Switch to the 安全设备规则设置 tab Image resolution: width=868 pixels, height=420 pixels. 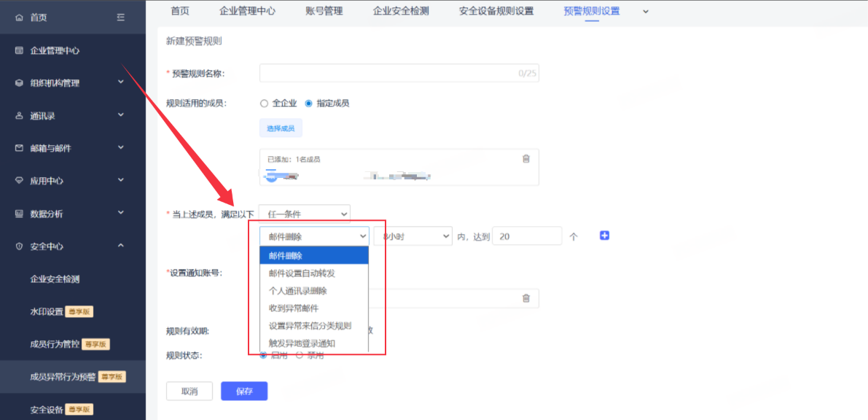[x=496, y=10]
